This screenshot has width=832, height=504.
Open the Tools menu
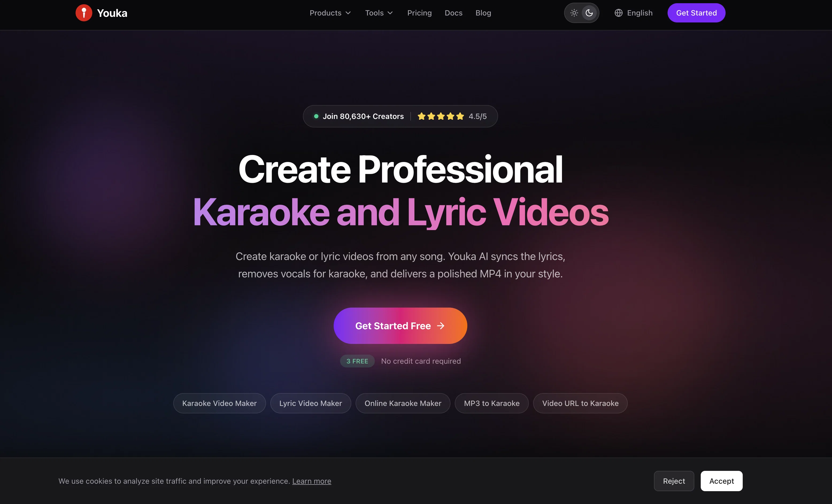pos(379,13)
